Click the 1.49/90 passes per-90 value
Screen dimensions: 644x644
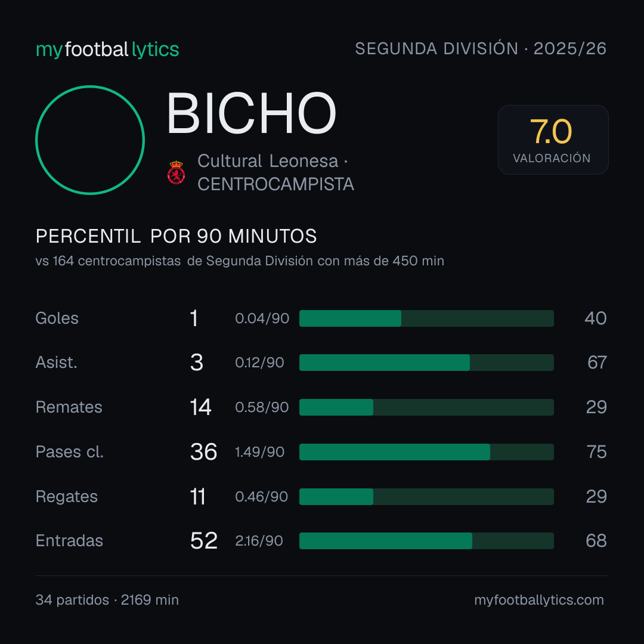tap(259, 452)
